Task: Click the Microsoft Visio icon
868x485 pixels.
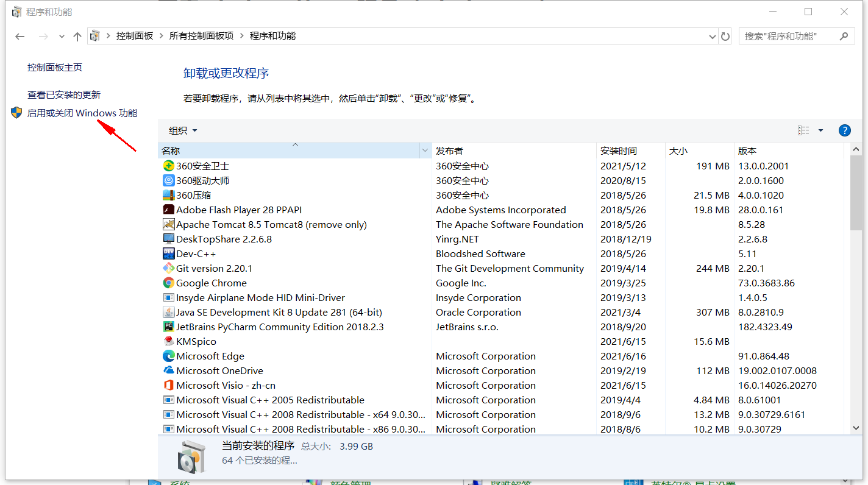Action: (169, 385)
